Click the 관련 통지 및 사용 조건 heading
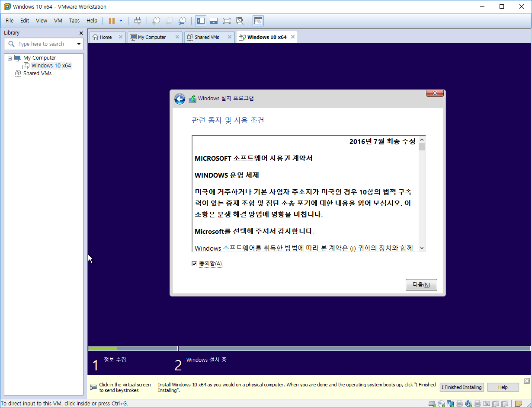The height and width of the screenshot is (408, 532). [x=228, y=120]
